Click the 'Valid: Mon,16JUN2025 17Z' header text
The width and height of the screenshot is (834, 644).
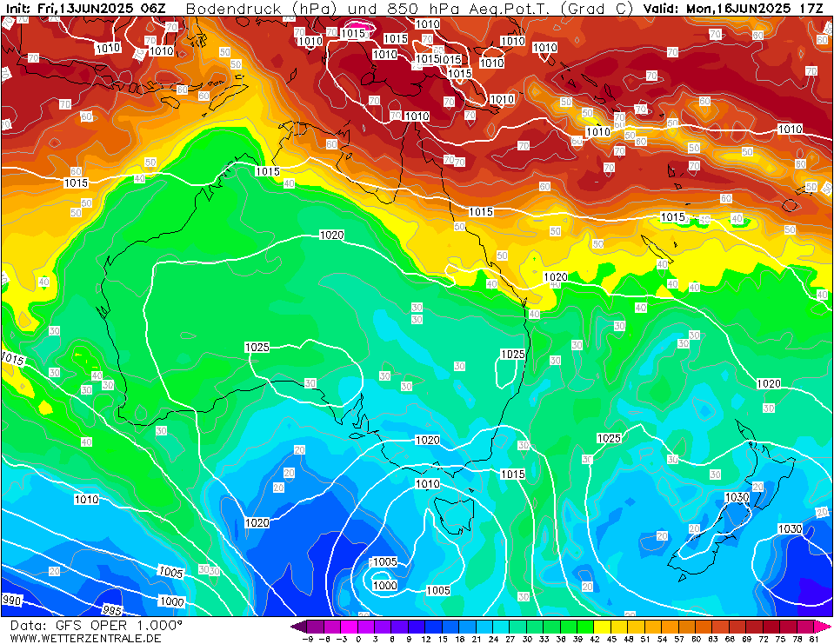[733, 9]
